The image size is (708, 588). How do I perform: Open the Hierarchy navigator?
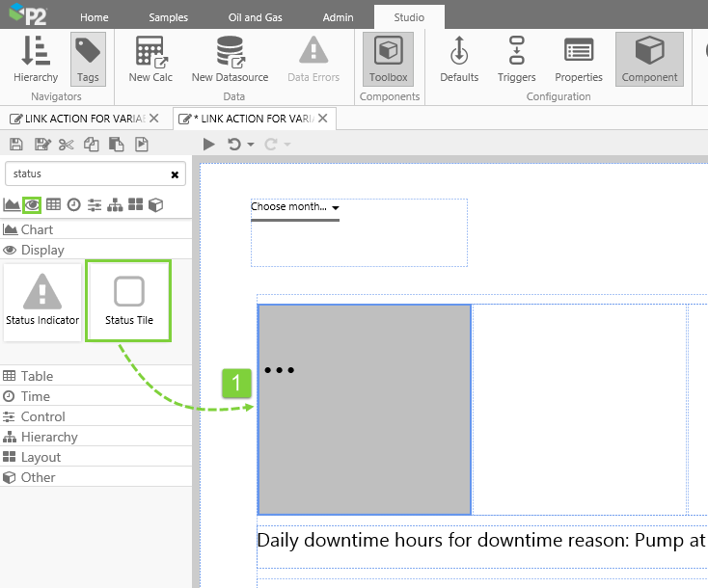[36, 59]
